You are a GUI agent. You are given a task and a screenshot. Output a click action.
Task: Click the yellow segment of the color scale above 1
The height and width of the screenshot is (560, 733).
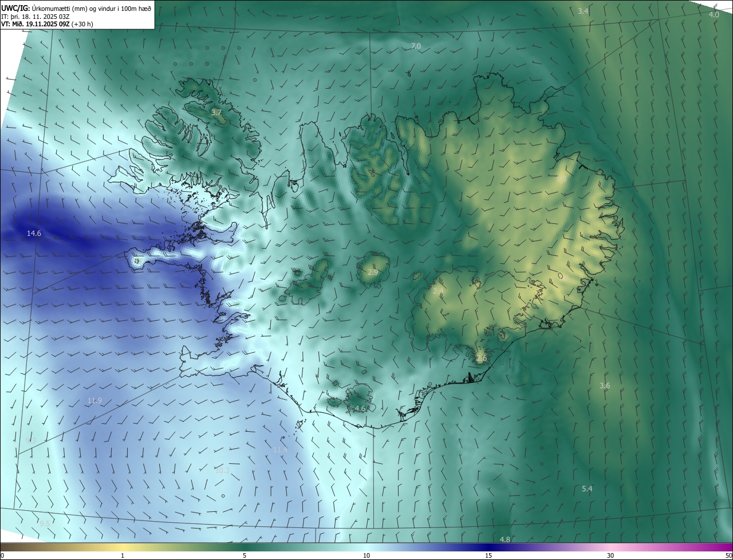coord(123,547)
